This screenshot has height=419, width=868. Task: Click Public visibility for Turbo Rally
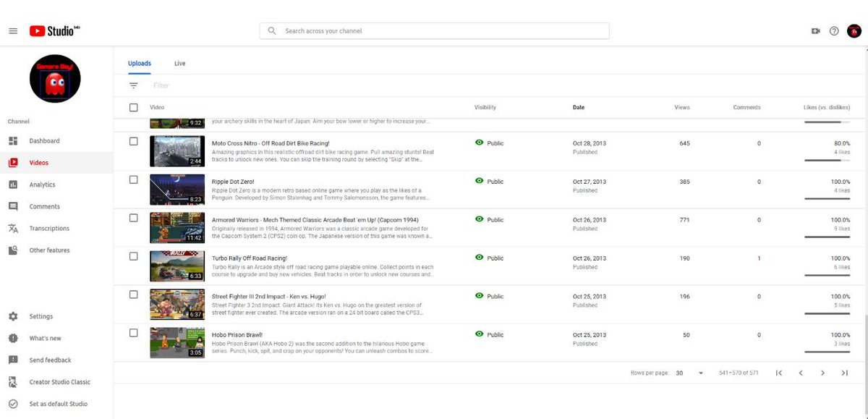tap(489, 258)
